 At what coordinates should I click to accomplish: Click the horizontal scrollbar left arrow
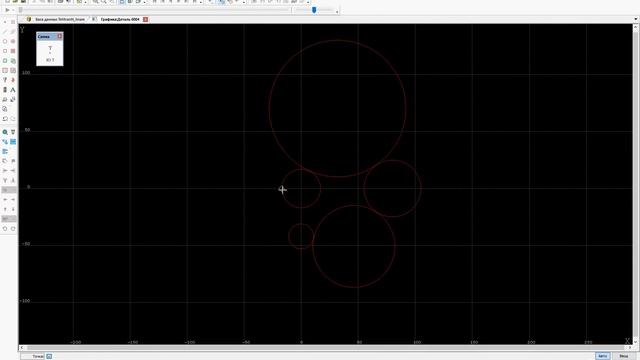[22, 348]
